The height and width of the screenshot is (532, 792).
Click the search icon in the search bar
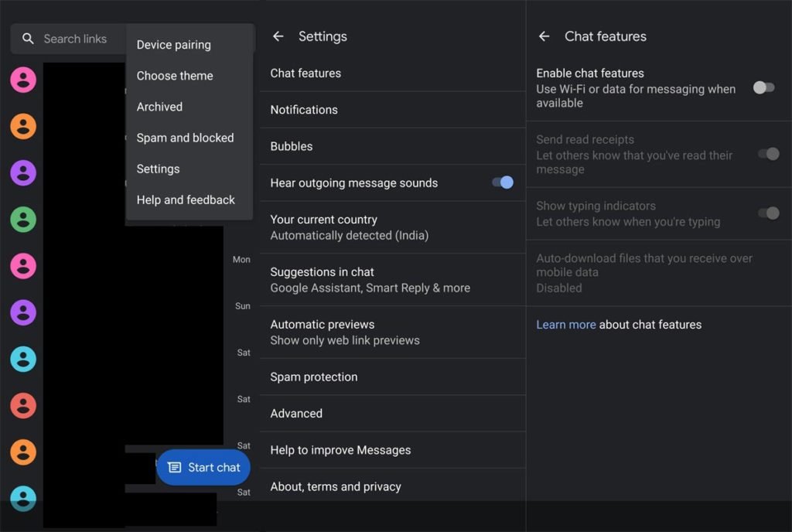click(28, 39)
